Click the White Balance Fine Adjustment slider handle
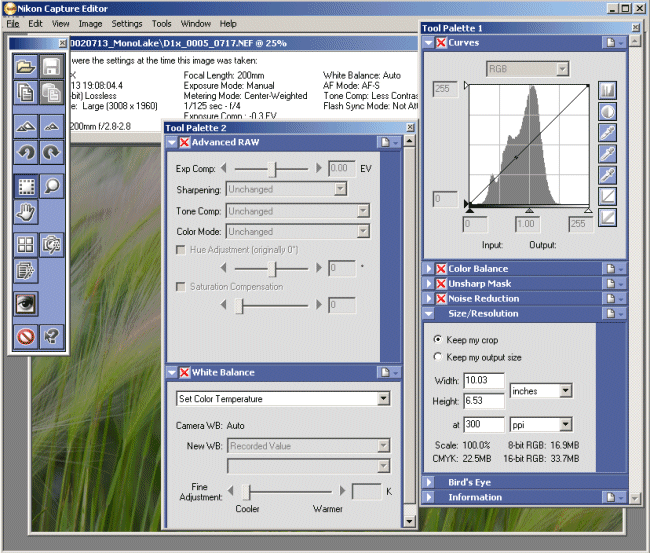 (246, 492)
